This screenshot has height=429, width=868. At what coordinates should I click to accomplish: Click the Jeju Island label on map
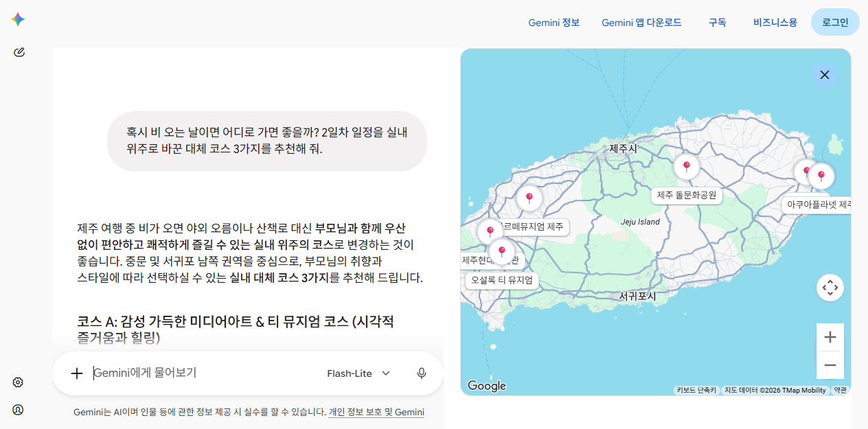(640, 222)
